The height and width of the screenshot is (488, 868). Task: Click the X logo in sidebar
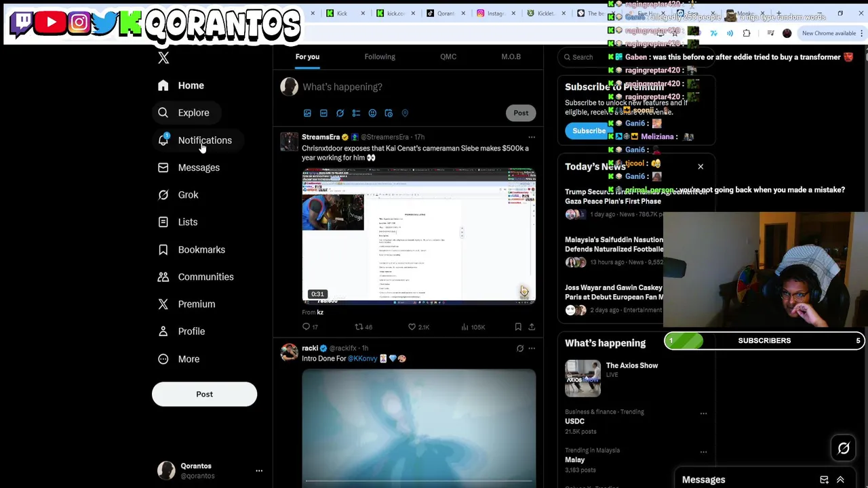[x=163, y=58]
